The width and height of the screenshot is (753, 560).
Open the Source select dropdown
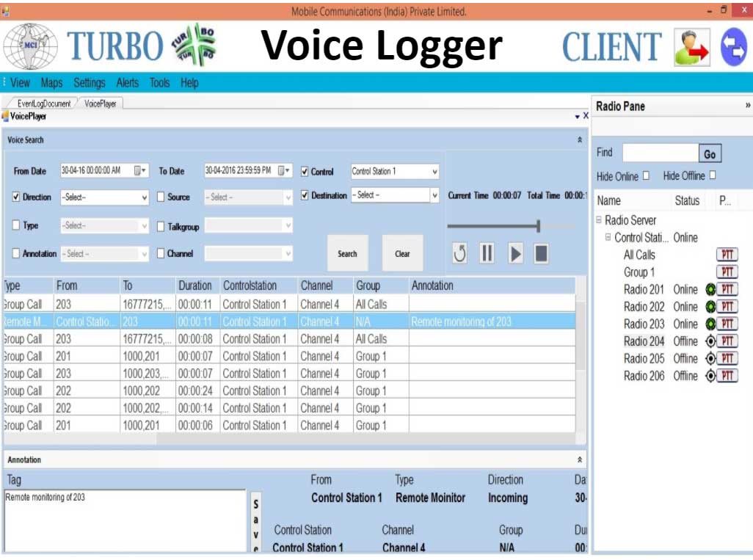click(288, 197)
